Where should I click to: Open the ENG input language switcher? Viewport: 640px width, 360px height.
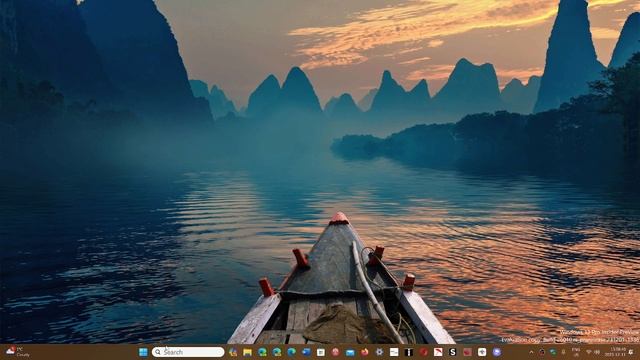click(x=576, y=352)
